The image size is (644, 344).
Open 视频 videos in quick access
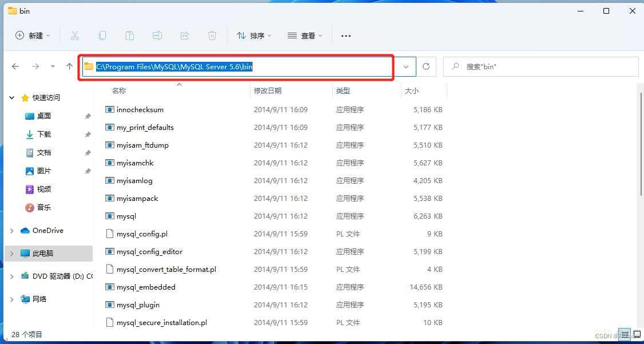pos(44,189)
